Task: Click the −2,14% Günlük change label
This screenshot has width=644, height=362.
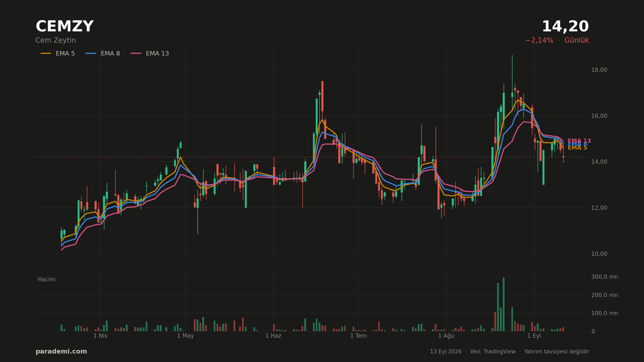Action: click(x=557, y=40)
